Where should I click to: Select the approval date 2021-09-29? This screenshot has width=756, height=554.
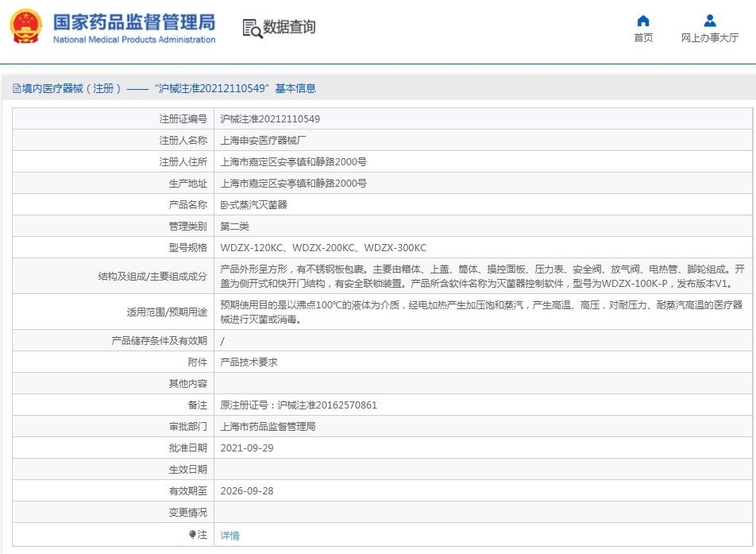247,447
